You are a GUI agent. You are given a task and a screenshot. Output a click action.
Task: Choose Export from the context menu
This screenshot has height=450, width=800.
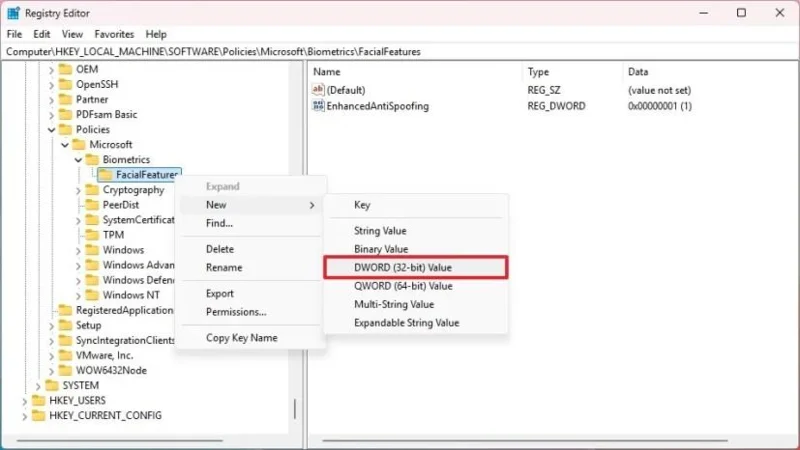tap(251, 293)
